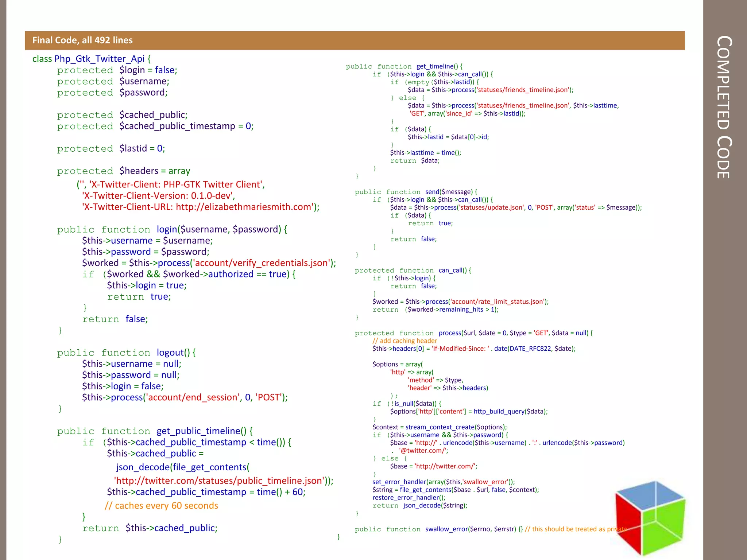The width and height of the screenshot is (747, 560).
Task: Click the 'restore_error_handler();' line
Action: [409, 498]
